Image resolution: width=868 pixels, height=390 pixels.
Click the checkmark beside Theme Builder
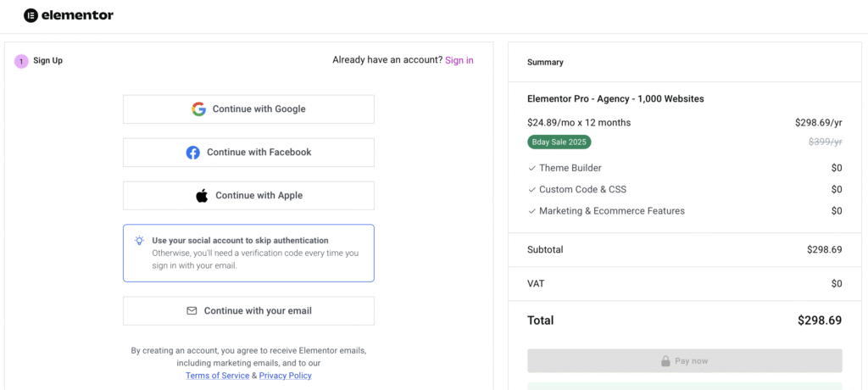[x=532, y=168]
